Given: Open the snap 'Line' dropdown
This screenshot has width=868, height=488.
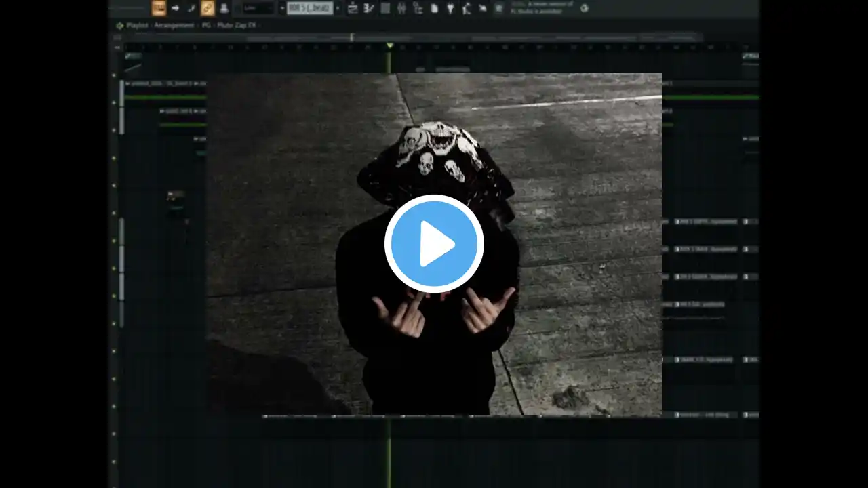Looking at the screenshot, I should (x=258, y=8).
